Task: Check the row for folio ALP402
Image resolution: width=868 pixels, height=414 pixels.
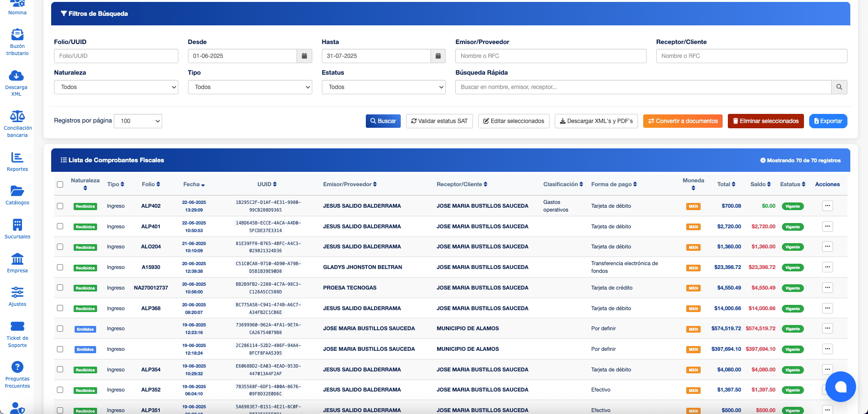Action: pyautogui.click(x=60, y=206)
